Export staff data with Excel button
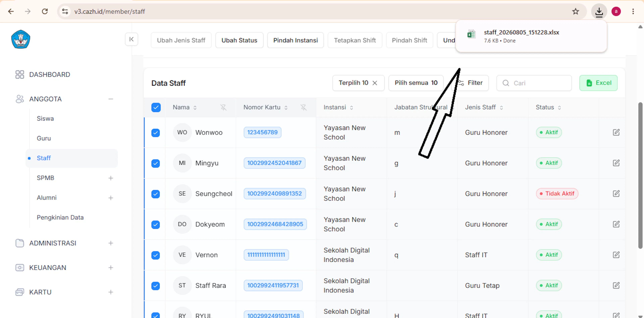 (x=598, y=83)
